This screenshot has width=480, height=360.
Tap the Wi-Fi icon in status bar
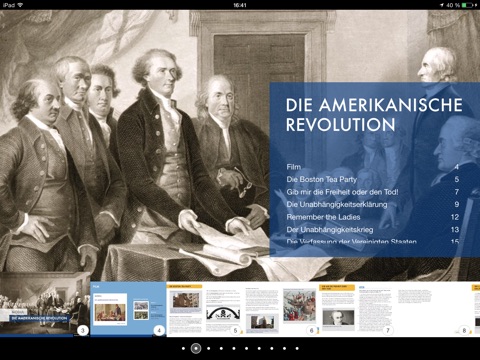pyautogui.click(x=20, y=5)
